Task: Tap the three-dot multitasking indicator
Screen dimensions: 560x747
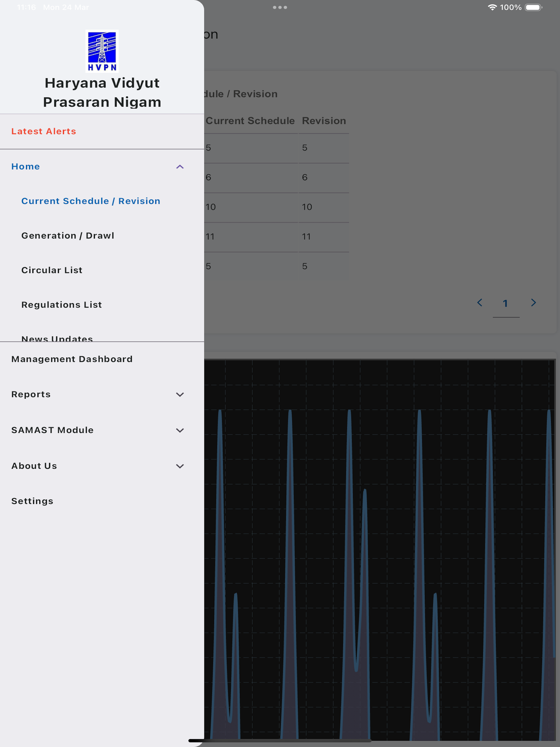Action: coord(280,7)
